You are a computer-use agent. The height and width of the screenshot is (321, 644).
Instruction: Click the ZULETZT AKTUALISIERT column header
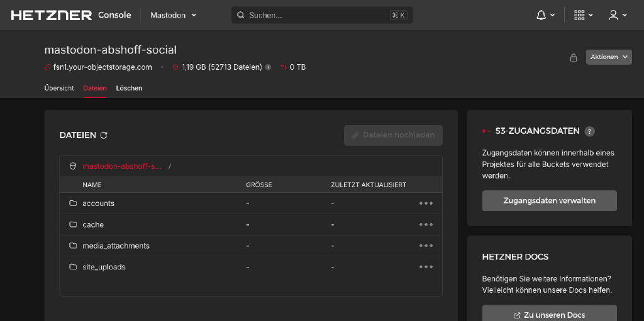pyautogui.click(x=369, y=185)
